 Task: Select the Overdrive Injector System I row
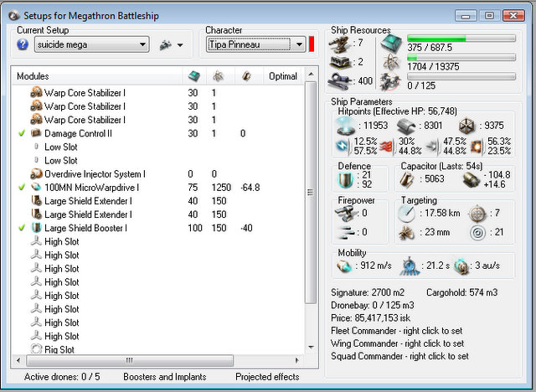157,174
